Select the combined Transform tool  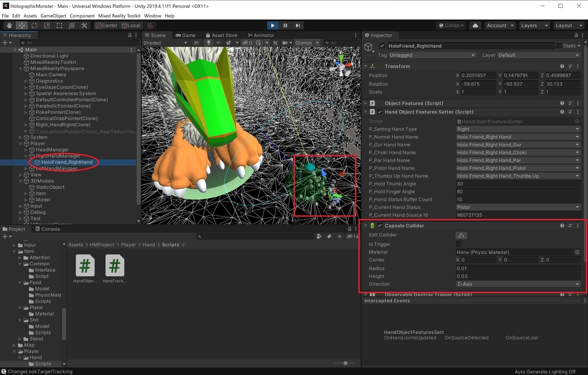pyautogui.click(x=72, y=25)
